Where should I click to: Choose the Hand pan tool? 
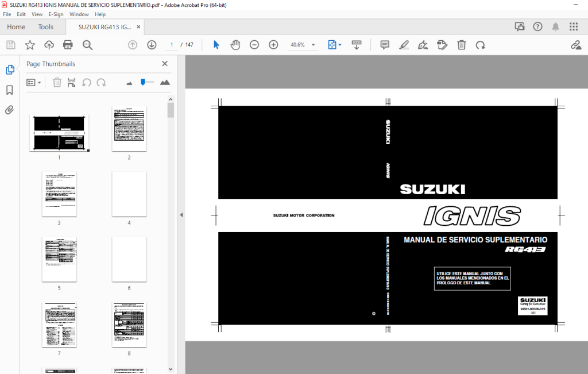pyautogui.click(x=235, y=45)
